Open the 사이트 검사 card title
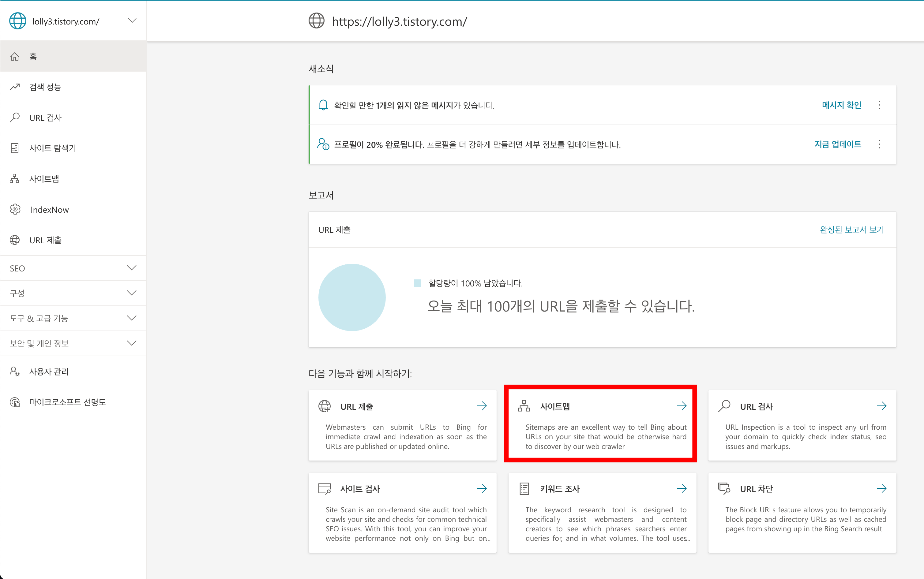The image size is (924, 579). (360, 489)
